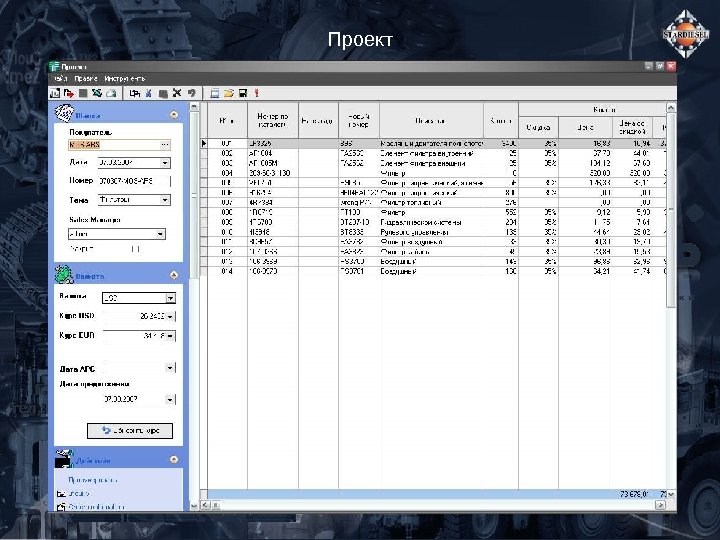The height and width of the screenshot is (540, 720).
Task: Click the total sum value in footer row
Action: 634,494
